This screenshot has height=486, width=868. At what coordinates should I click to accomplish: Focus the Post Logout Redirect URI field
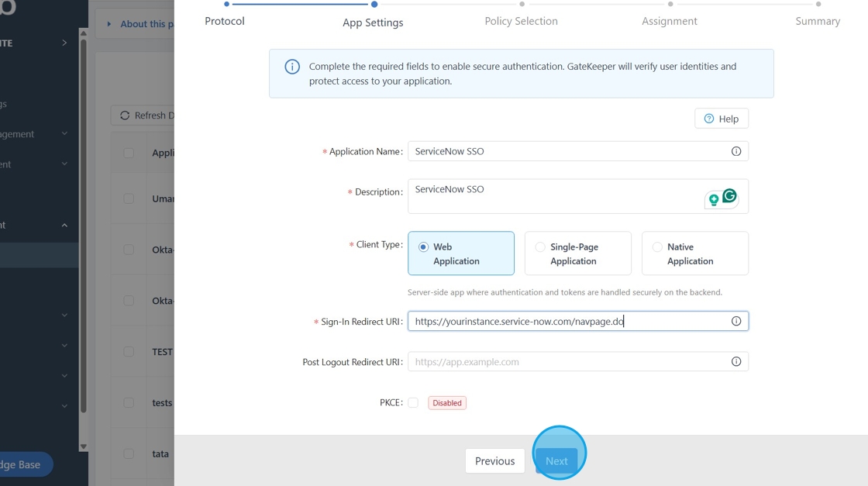pyautogui.click(x=578, y=361)
